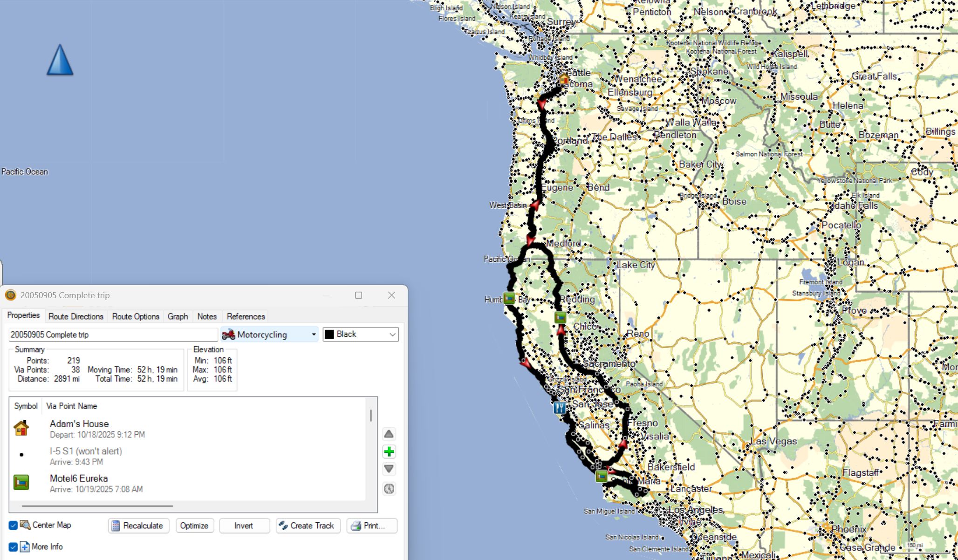Switch to the Graph tab

pyautogui.click(x=178, y=316)
